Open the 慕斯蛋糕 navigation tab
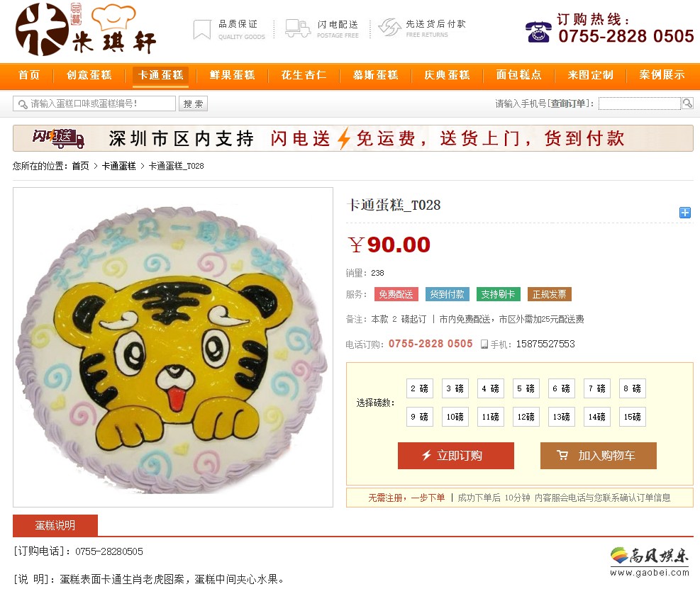The width and height of the screenshot is (700, 589). (375, 75)
